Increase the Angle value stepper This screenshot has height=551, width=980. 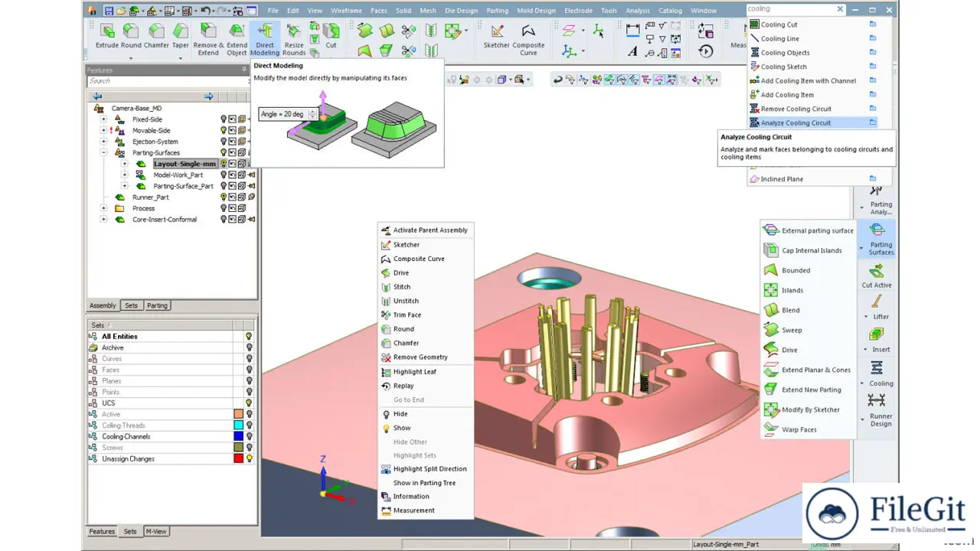pyautogui.click(x=312, y=112)
